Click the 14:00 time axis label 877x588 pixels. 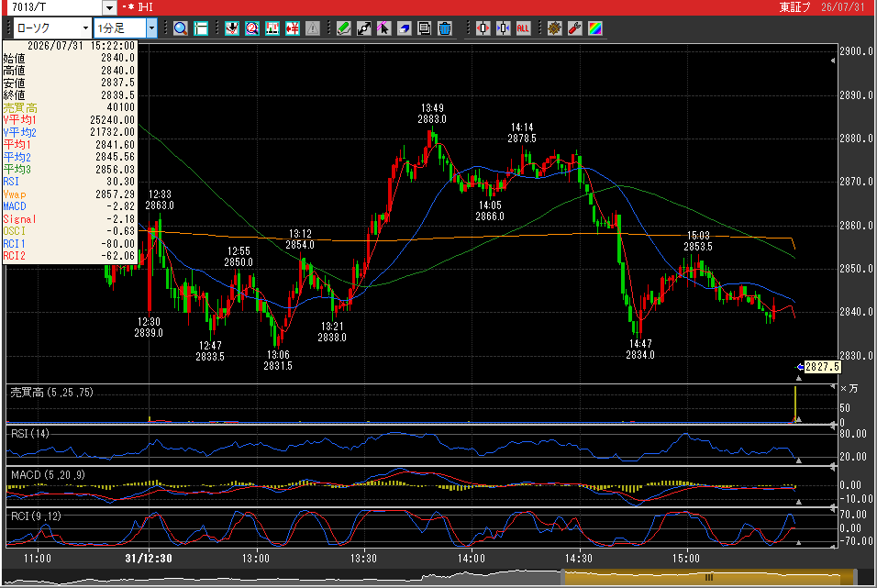471,559
